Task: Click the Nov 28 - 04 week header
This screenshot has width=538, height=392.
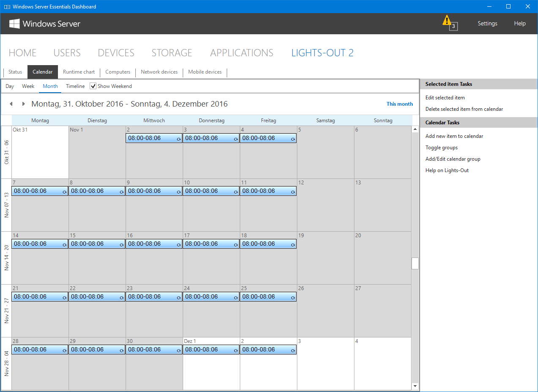Action: 6,364
